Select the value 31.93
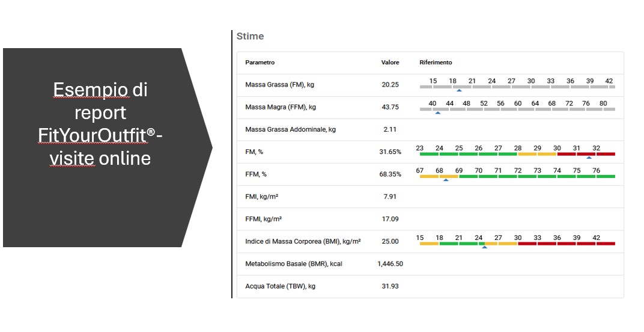 click(x=390, y=286)
